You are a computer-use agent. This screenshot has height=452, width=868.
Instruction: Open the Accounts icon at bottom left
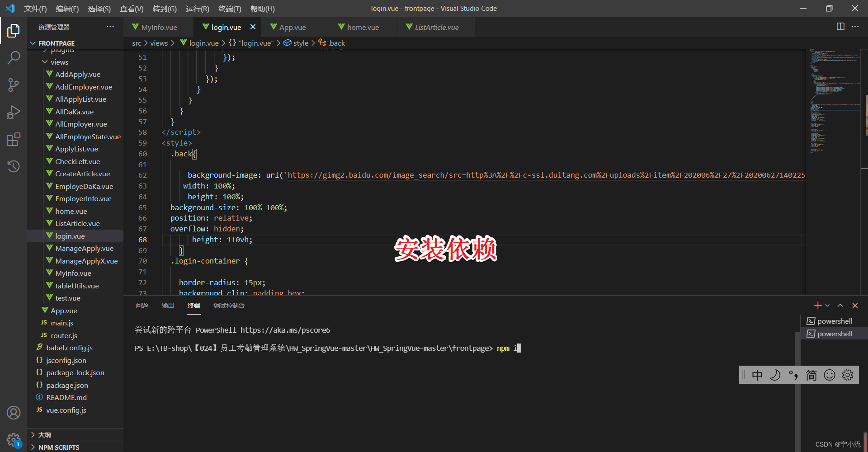(x=14, y=412)
